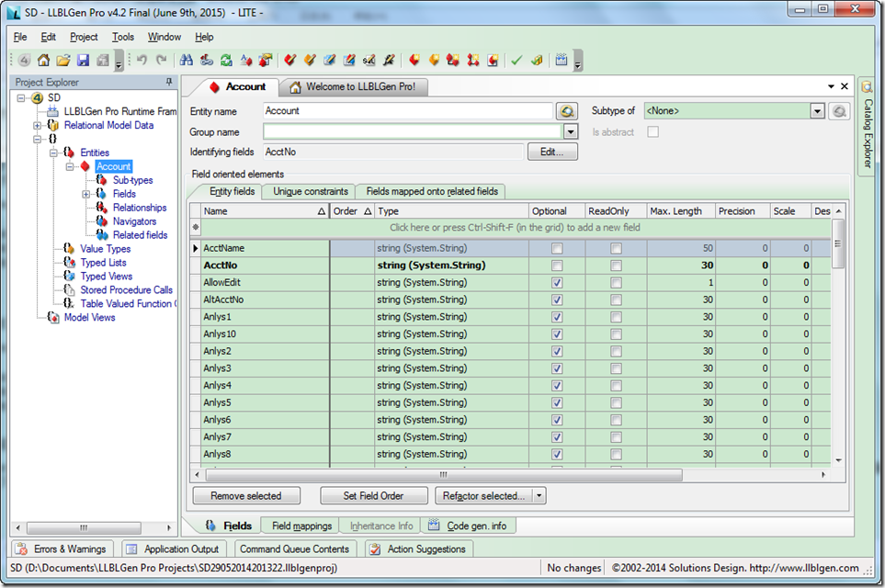Expand the Relational Model Data node

(x=38, y=125)
